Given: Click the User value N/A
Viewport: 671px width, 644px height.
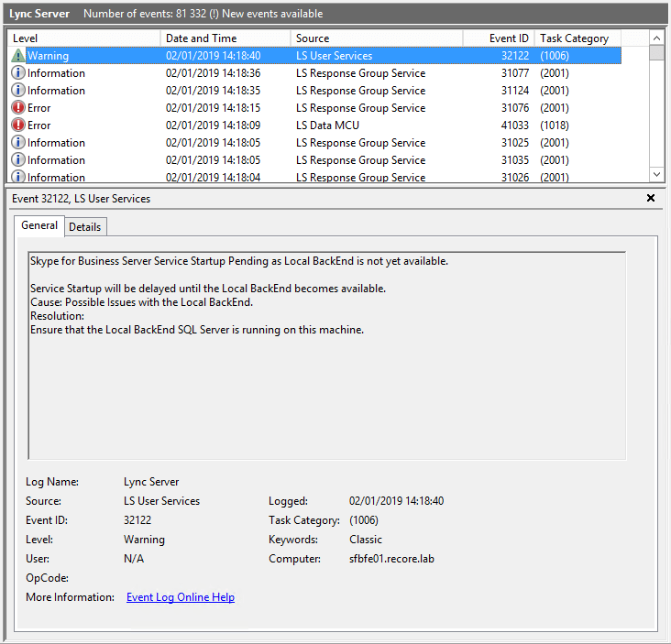Looking at the screenshot, I should tap(134, 559).
